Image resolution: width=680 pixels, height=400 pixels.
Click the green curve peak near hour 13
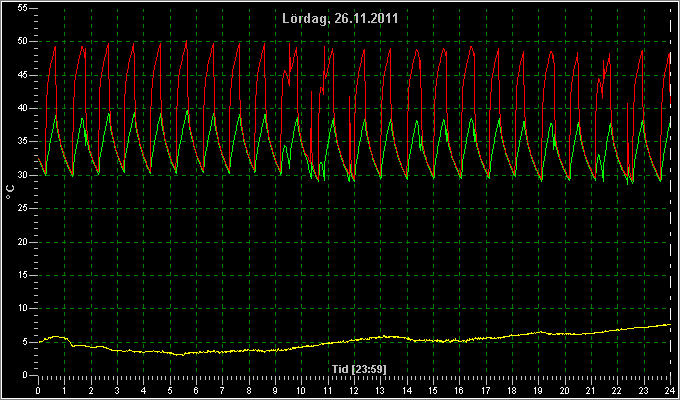pyautogui.click(x=390, y=120)
